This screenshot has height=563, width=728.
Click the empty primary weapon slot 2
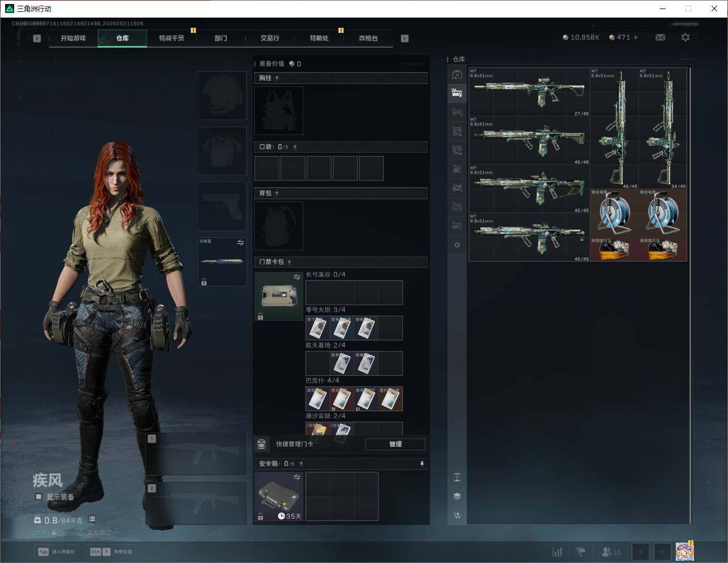click(196, 503)
